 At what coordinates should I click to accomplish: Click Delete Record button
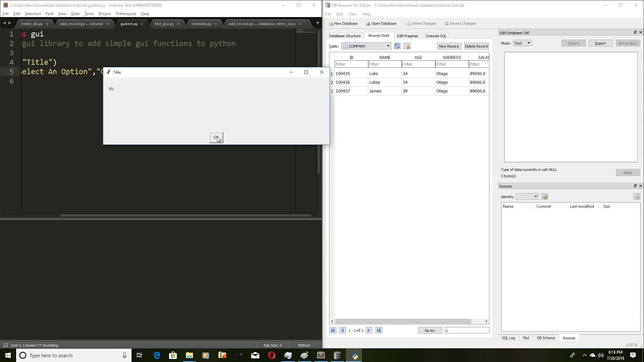476,46
